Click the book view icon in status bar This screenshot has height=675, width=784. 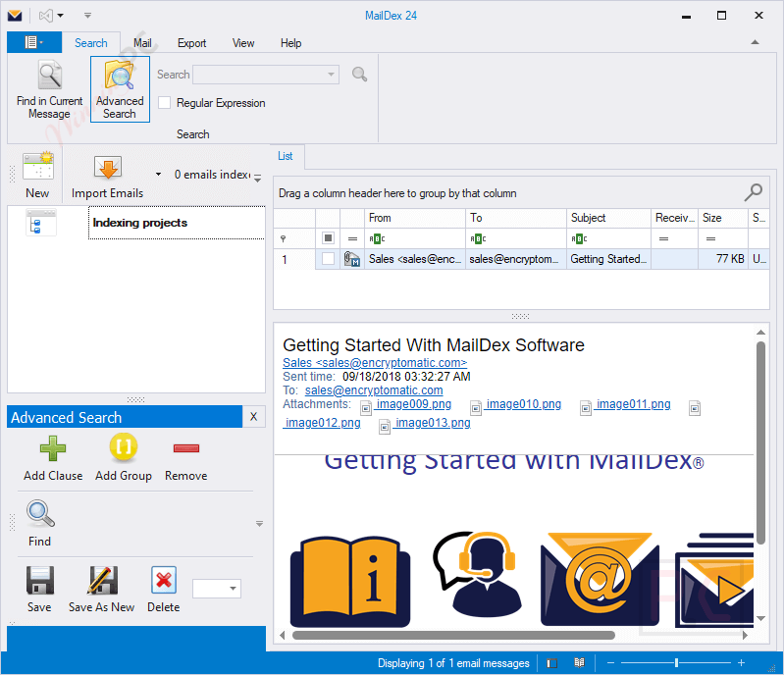(579, 663)
